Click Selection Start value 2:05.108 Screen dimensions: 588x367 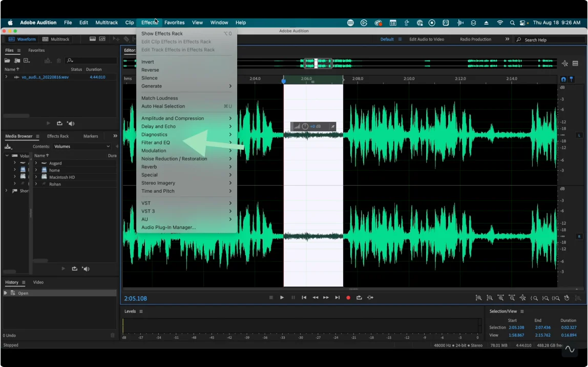click(x=516, y=328)
